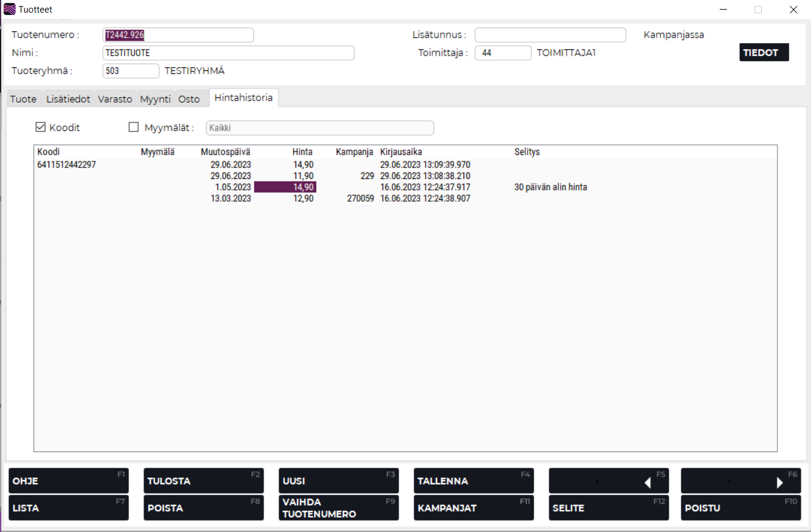The image size is (811, 532).
Task: Click the Tuotenumero input field
Action: 178,35
